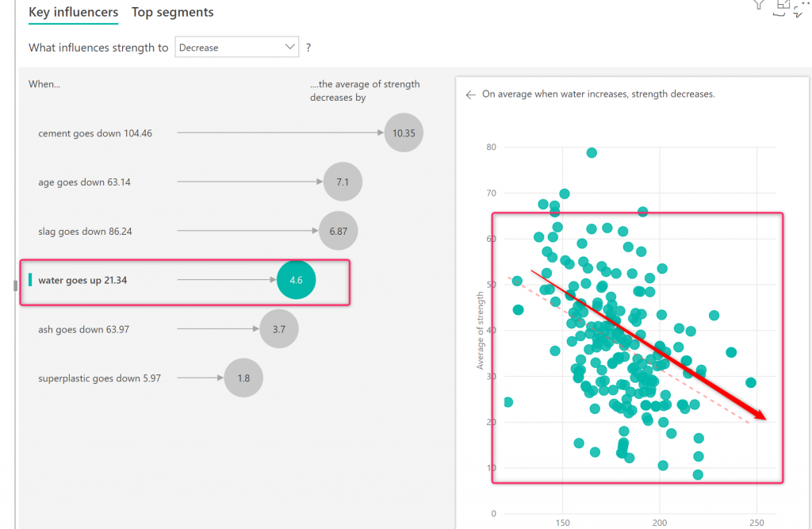The image size is (812, 529).
Task: Switch to the Top segments tab
Action: pyautogui.click(x=172, y=12)
